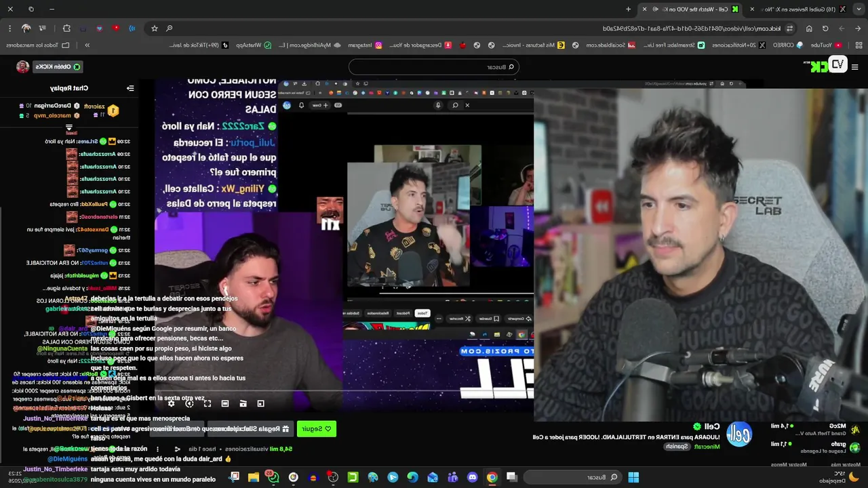Reload the current page
Viewport: 868px width, 488px height.
[x=825, y=28]
